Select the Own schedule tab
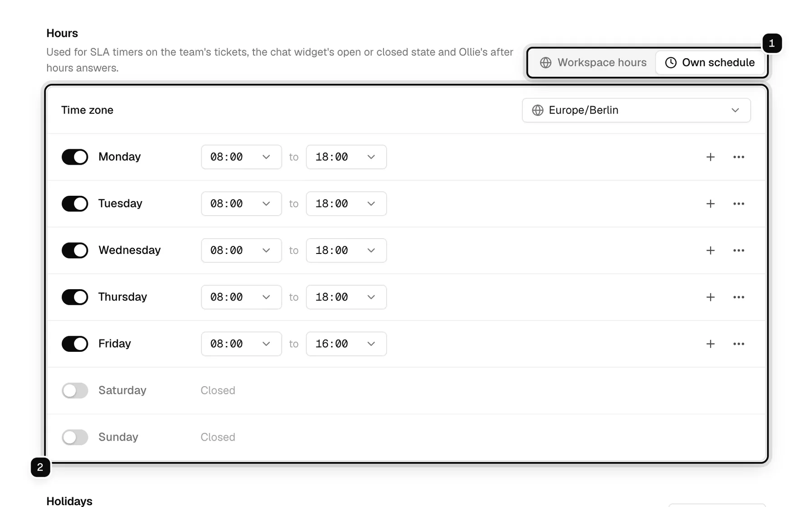Screen dimensions: 812x507 pyautogui.click(x=710, y=63)
